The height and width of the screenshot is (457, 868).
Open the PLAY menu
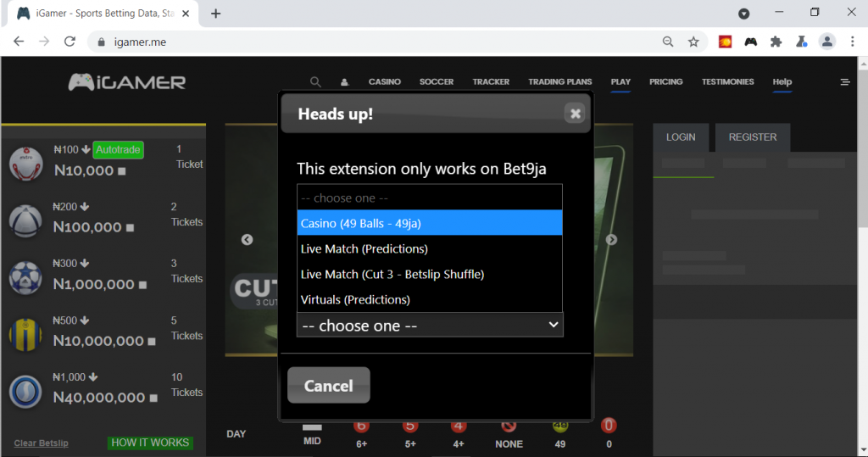click(620, 81)
